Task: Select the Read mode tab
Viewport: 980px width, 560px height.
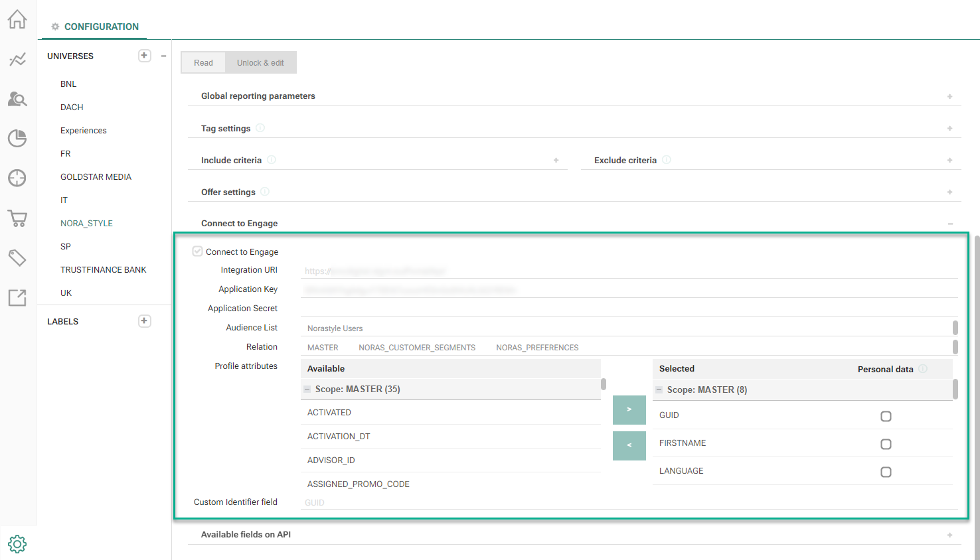Action: (x=203, y=63)
